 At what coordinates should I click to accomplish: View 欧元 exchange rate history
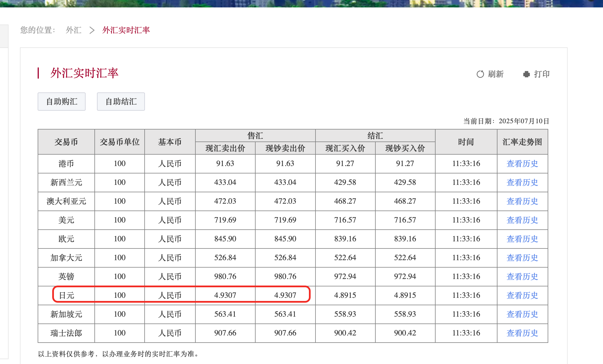[522, 239]
